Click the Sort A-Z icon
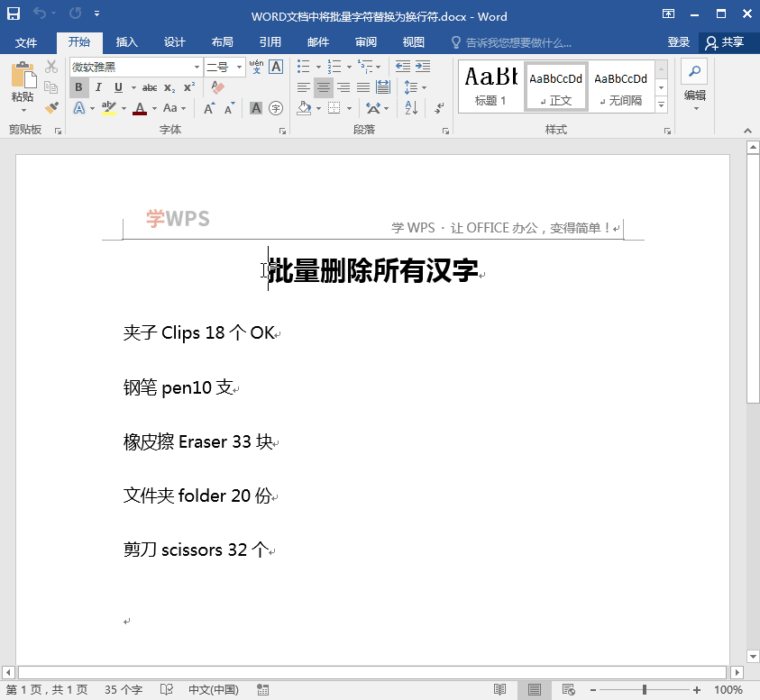 (411, 108)
